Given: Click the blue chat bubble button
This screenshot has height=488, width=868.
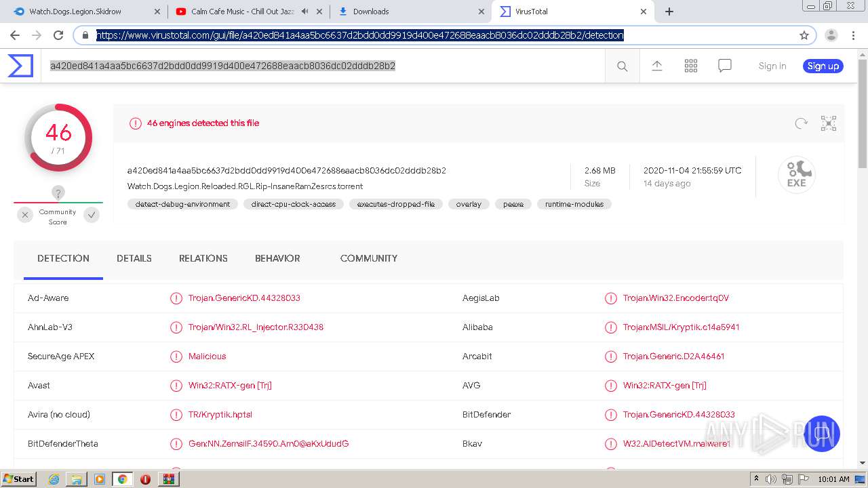Looking at the screenshot, I should (822, 434).
